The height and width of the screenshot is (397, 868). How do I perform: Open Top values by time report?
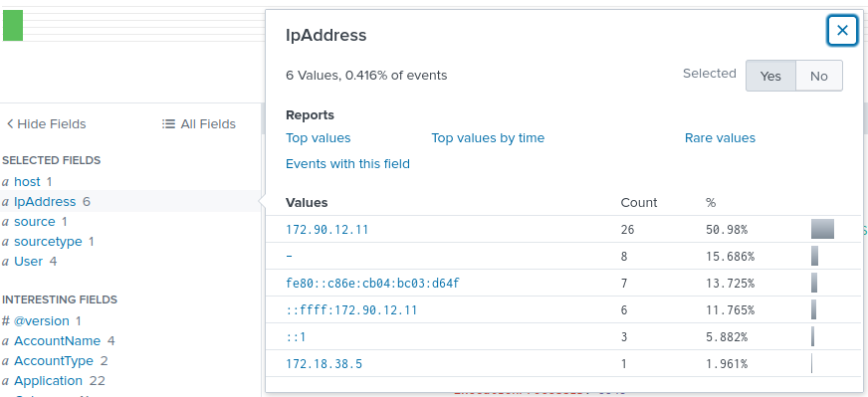pos(488,138)
